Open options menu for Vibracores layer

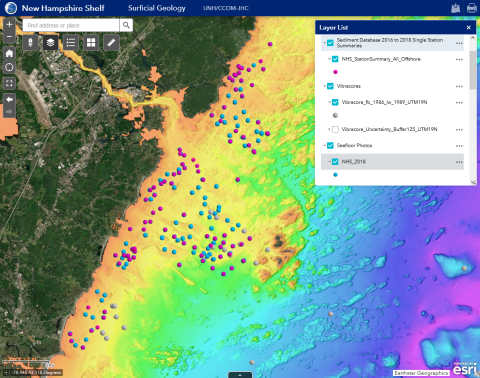pyautogui.click(x=459, y=86)
